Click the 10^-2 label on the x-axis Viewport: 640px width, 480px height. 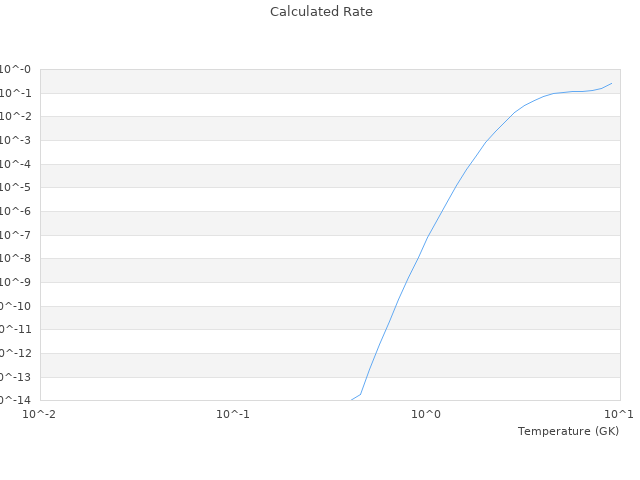coord(40,413)
